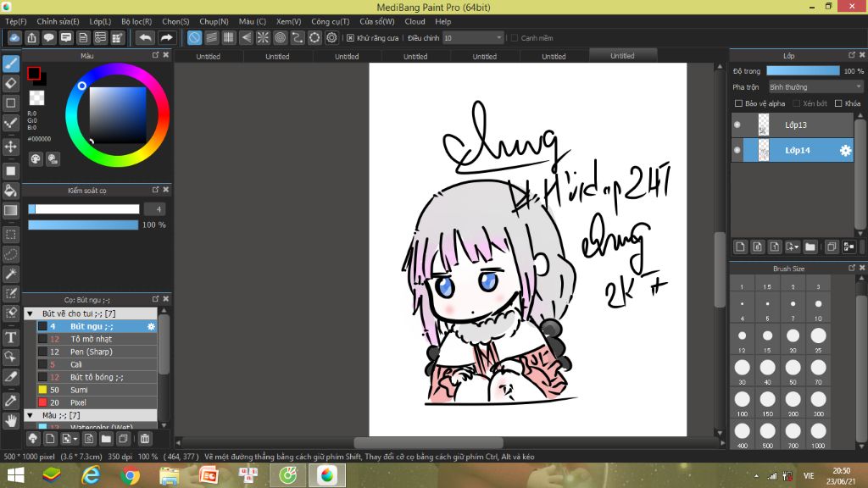Image resolution: width=868 pixels, height=488 pixels.
Task: Activate the rectangular Select tool
Action: coord(10,235)
